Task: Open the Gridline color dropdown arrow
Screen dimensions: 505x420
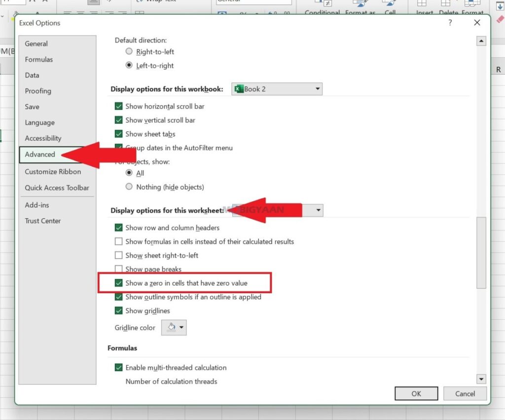Action: click(x=181, y=328)
